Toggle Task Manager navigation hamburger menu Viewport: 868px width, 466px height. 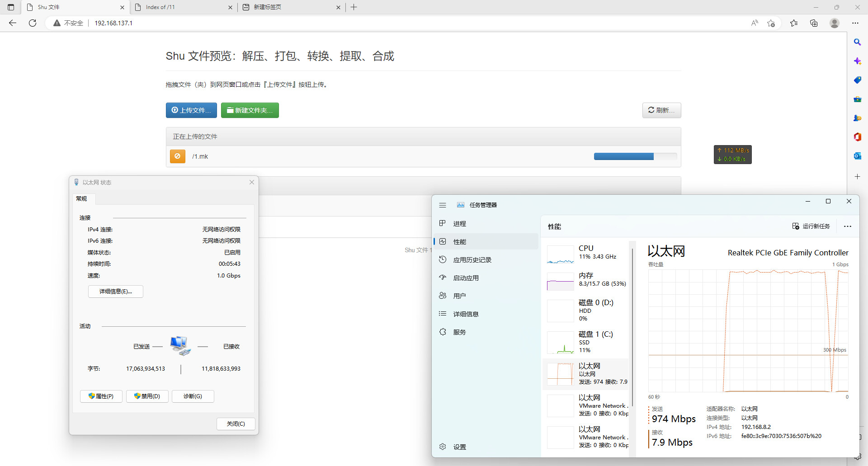tap(443, 205)
